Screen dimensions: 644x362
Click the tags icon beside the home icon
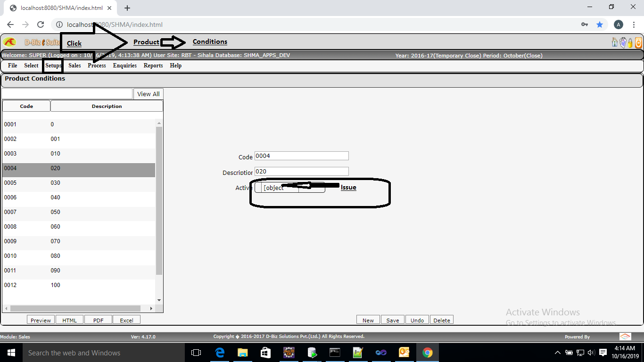[622, 42]
